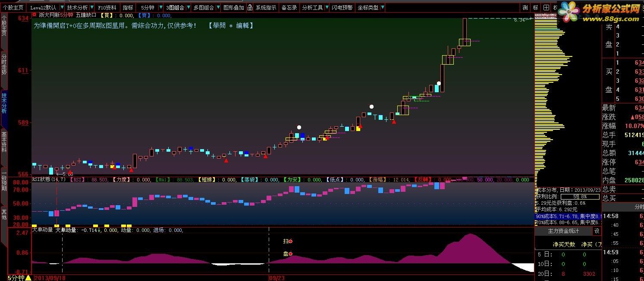
Task: Click the 634 price axis label
Action: coord(23,18)
